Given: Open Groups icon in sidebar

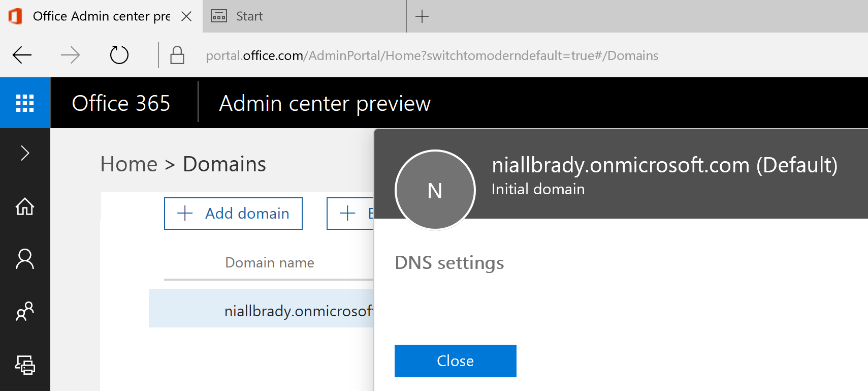Looking at the screenshot, I should 25,311.
